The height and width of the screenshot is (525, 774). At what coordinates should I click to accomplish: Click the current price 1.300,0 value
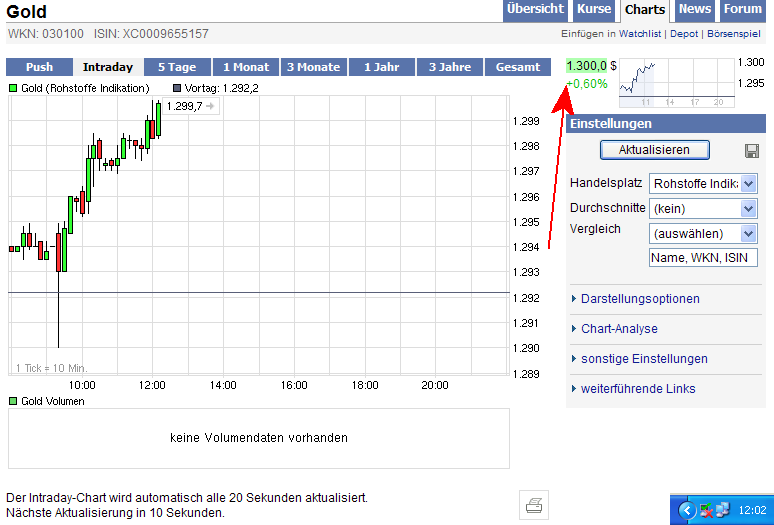(x=586, y=66)
